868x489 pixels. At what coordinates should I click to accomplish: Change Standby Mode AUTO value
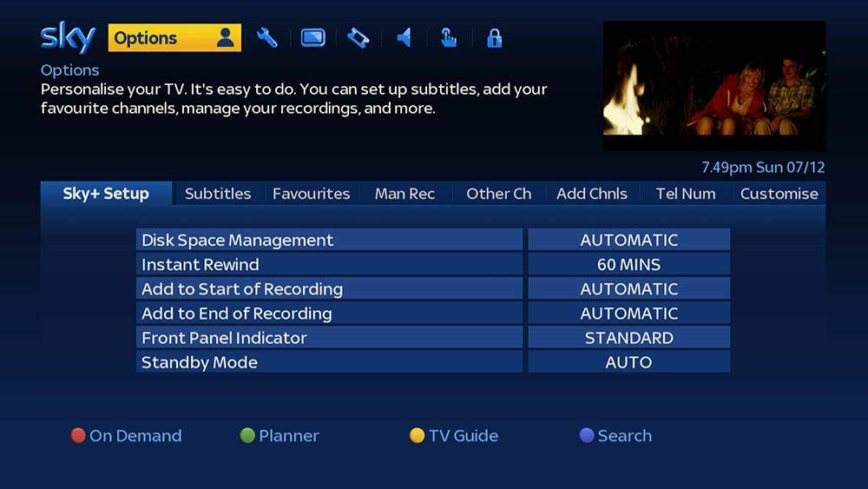[x=628, y=361]
